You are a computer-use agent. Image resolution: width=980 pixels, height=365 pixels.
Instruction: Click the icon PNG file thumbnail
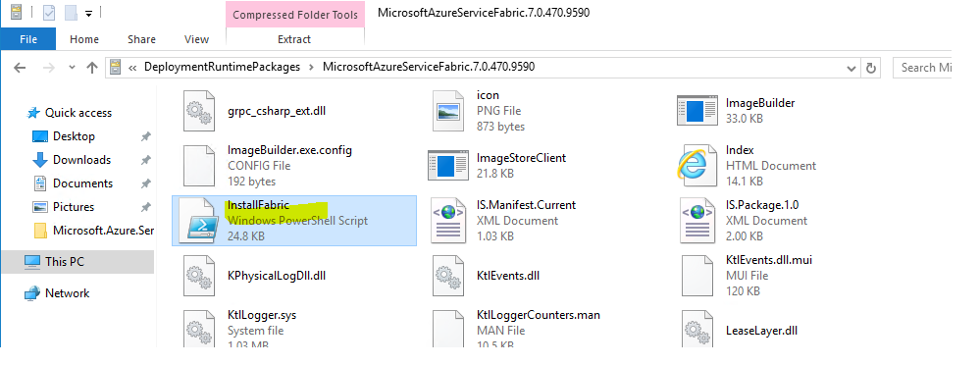click(448, 111)
